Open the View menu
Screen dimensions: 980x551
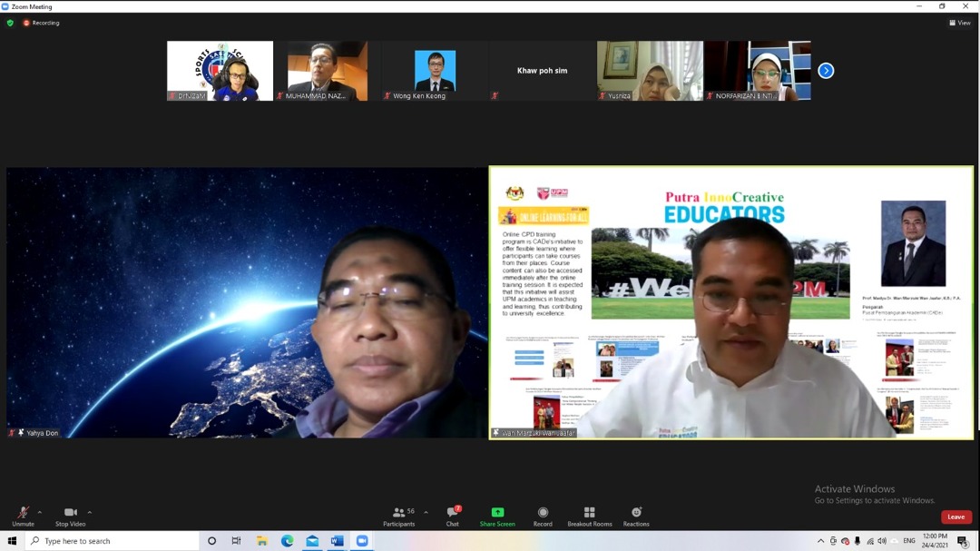coord(959,23)
